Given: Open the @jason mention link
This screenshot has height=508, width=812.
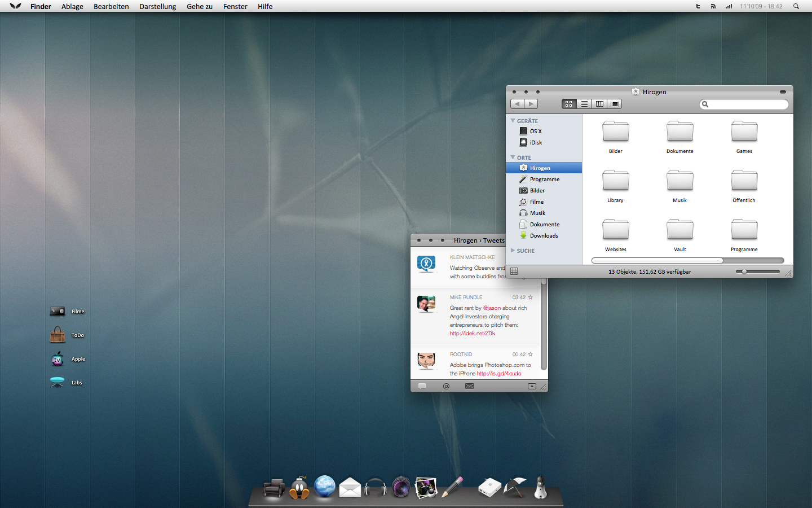Looking at the screenshot, I should (x=492, y=308).
